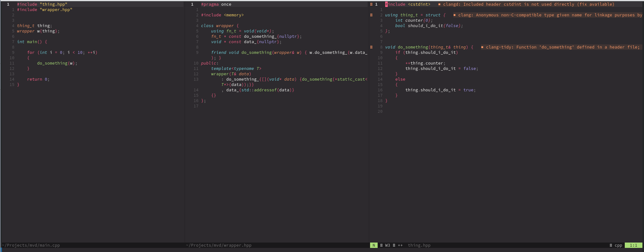Viewport: 644px width, 252px height.
Task: Click the cpp filetype indicator in statusline
Action: coord(618,245)
